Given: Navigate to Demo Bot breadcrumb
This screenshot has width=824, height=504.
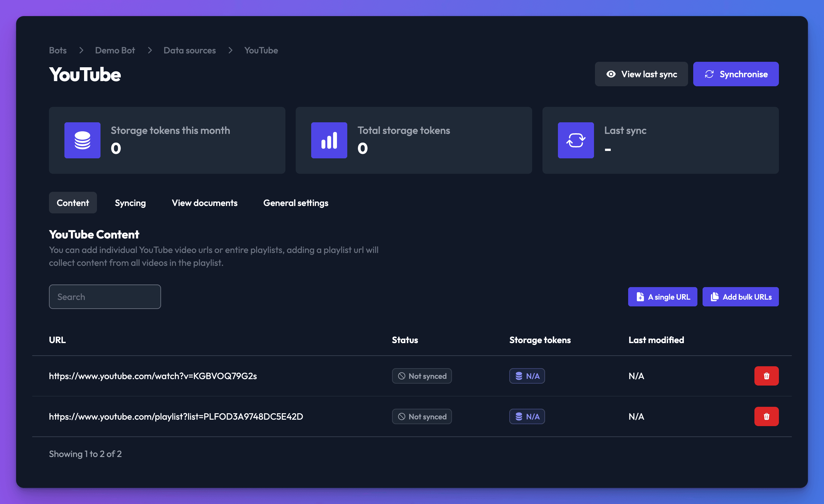Looking at the screenshot, I should pos(115,51).
